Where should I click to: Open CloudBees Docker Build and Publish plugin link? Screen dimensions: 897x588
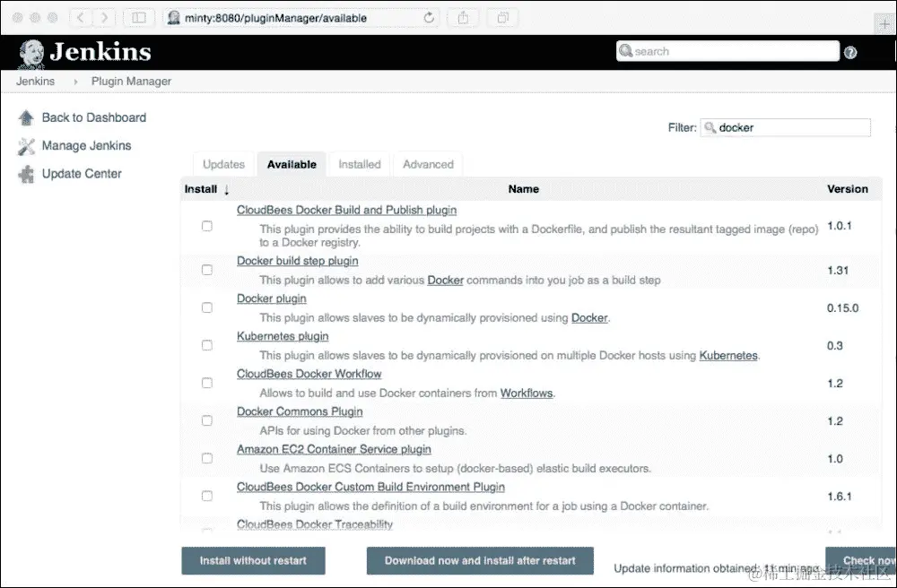click(346, 211)
